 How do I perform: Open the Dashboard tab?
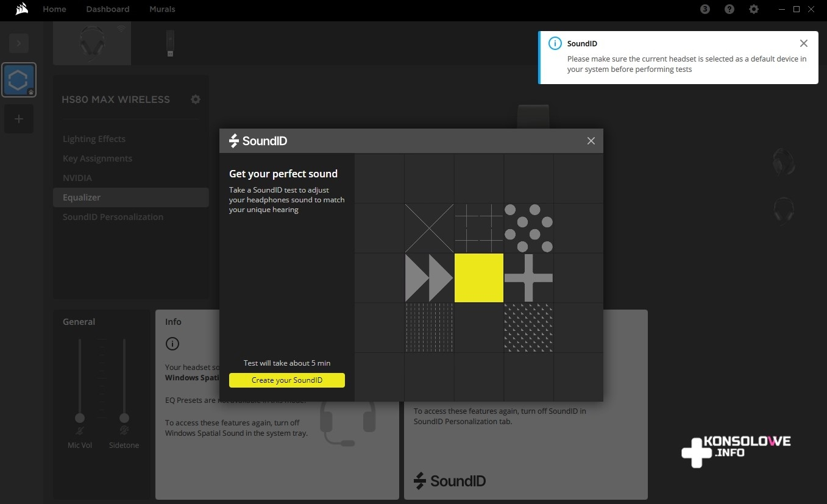coord(108,9)
